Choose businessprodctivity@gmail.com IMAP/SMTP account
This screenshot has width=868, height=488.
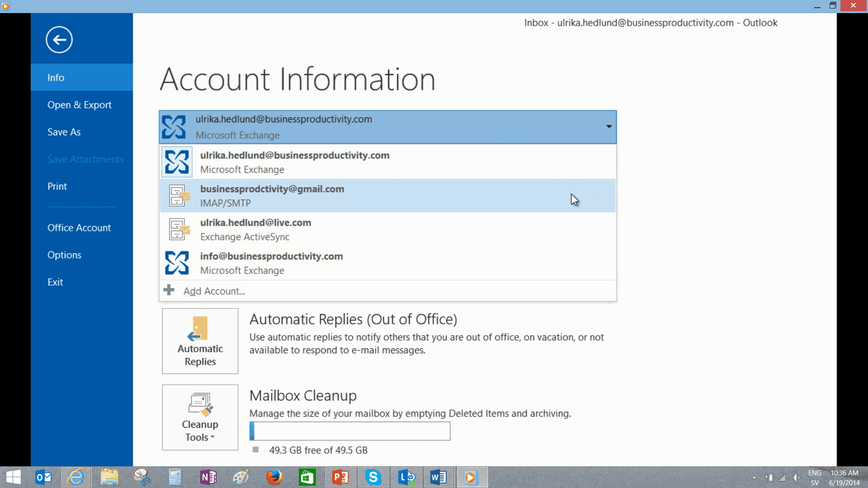[388, 196]
